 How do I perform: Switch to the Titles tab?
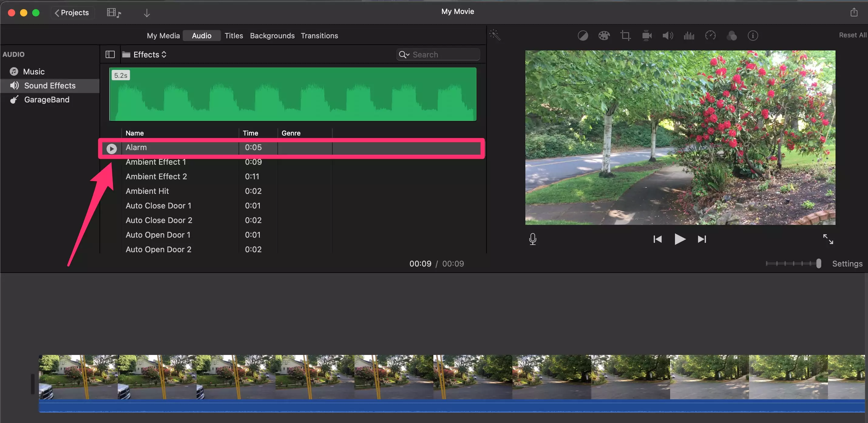[233, 36]
